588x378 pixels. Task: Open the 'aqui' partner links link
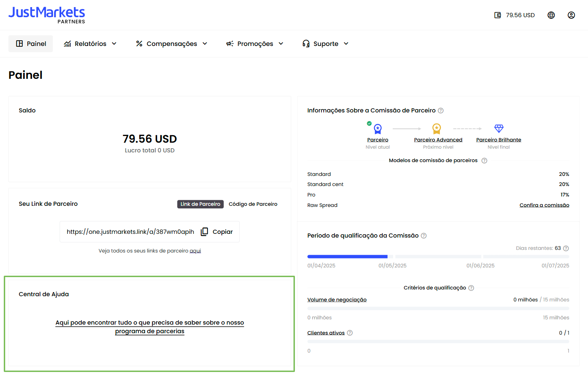(195, 251)
